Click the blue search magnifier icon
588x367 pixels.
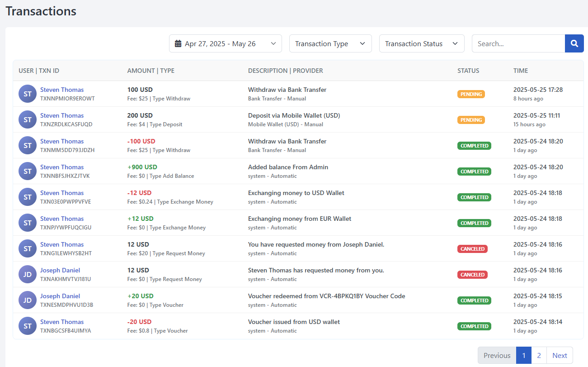click(574, 43)
